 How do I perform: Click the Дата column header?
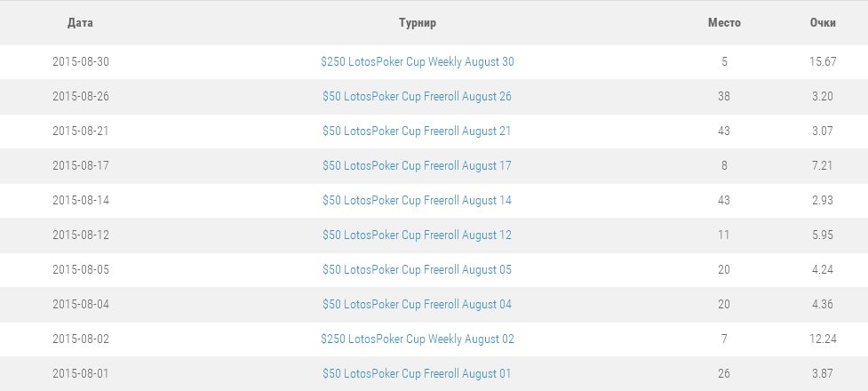click(x=80, y=23)
